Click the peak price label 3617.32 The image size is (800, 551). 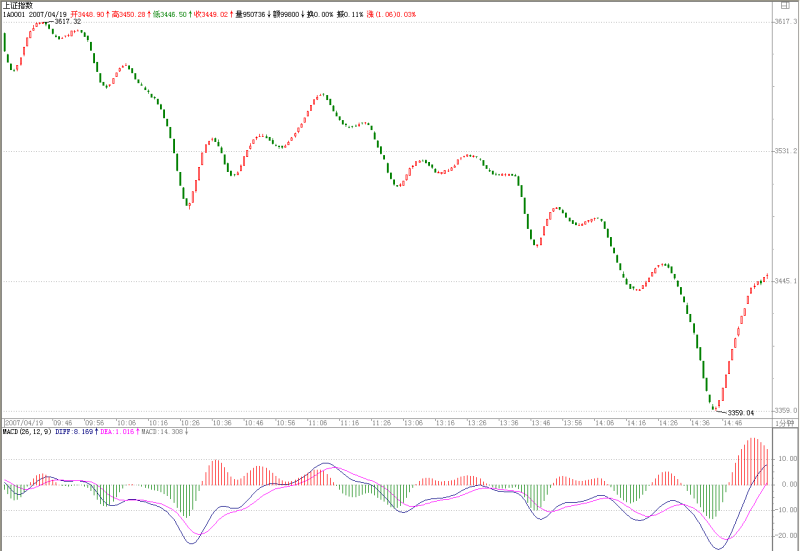pos(68,21)
